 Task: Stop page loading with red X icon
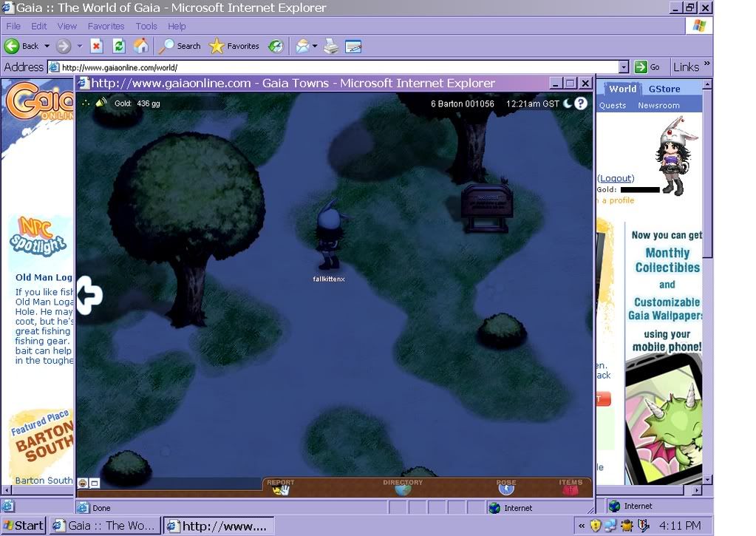pyautogui.click(x=96, y=47)
